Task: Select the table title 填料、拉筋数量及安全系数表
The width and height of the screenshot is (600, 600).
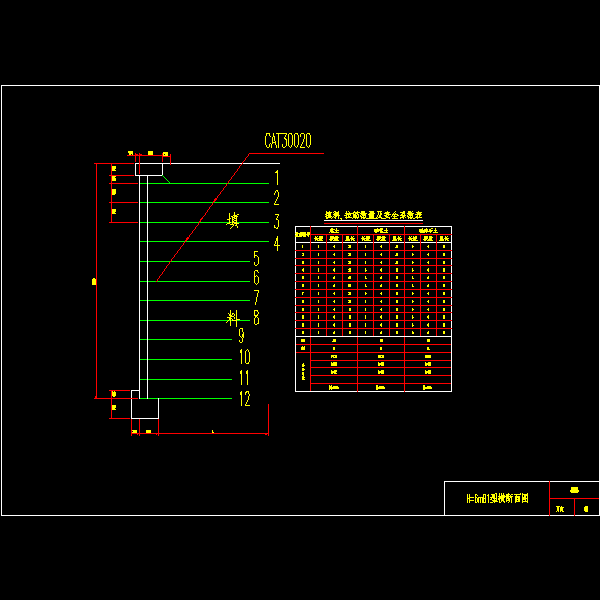Action: 373,215
